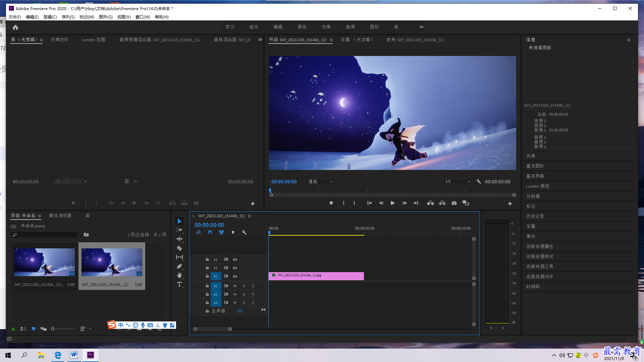Switch to 效果控件 tab

[x=59, y=40]
